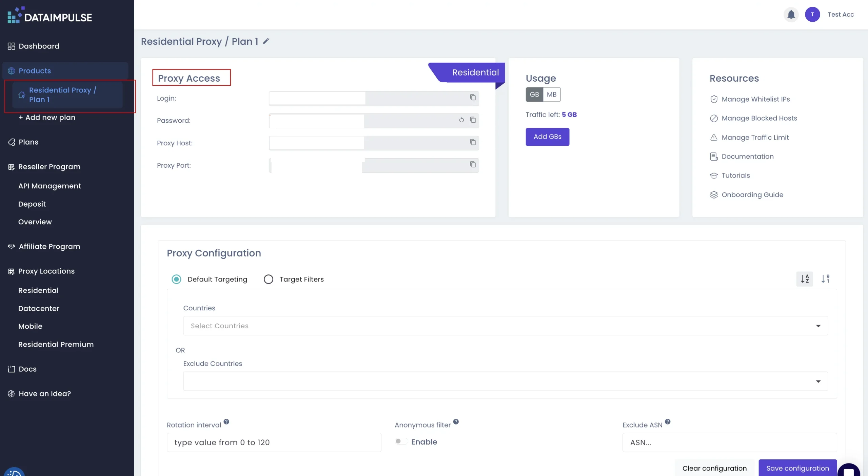This screenshot has height=476, width=868.
Task: Click Save configuration button
Action: click(x=797, y=468)
